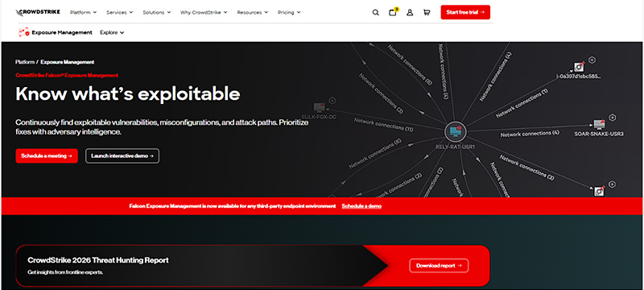Viewport: 644px width, 290px height.
Task: Click Exposure Management breadcrumb
Action: 68,62
